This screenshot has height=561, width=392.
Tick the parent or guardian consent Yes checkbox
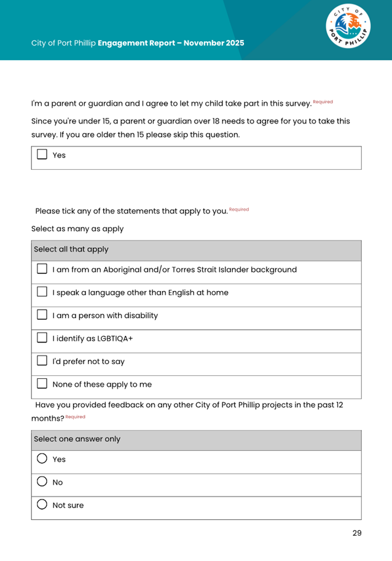tap(42, 155)
